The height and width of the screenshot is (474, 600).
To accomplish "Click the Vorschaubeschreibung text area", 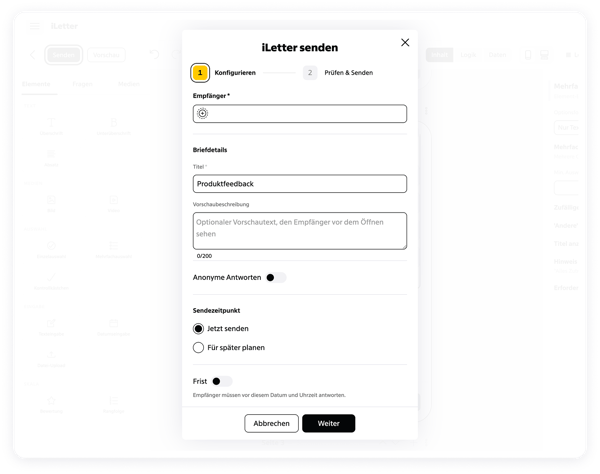I will click(300, 231).
